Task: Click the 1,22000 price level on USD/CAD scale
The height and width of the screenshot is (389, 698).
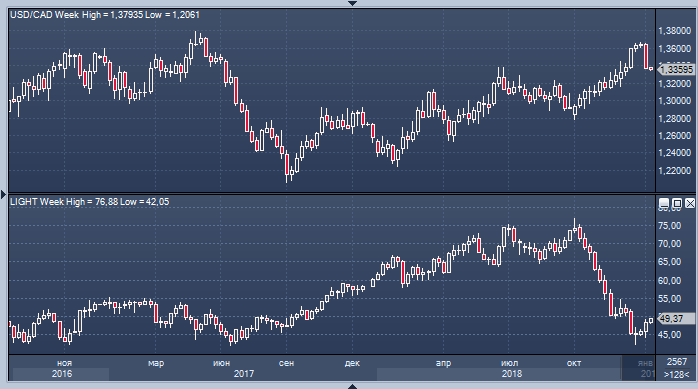Action: [x=674, y=170]
